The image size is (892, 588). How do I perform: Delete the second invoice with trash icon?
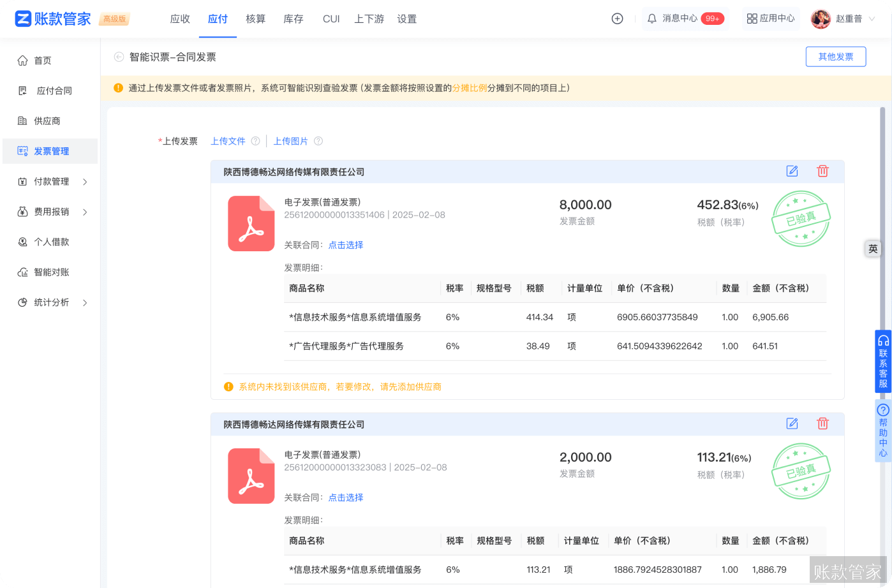pos(822,423)
